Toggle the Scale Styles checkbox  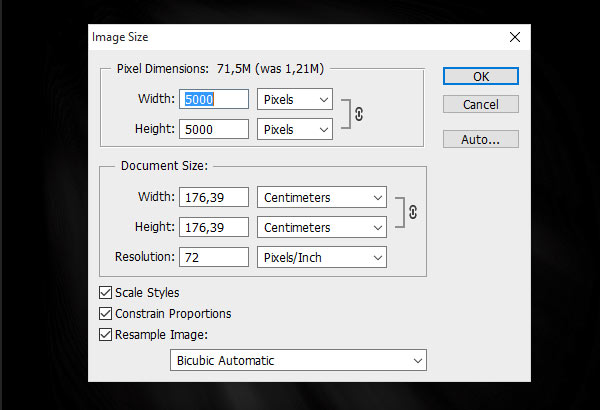pyautogui.click(x=107, y=293)
